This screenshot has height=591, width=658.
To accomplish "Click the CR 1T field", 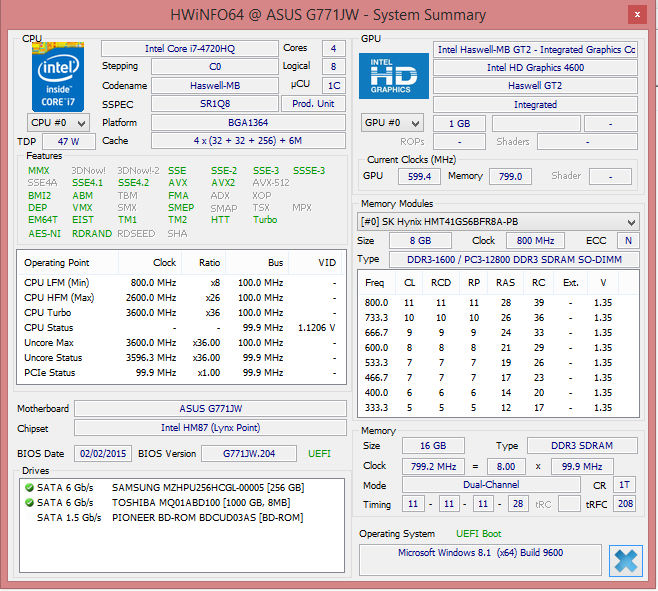I will click(624, 485).
